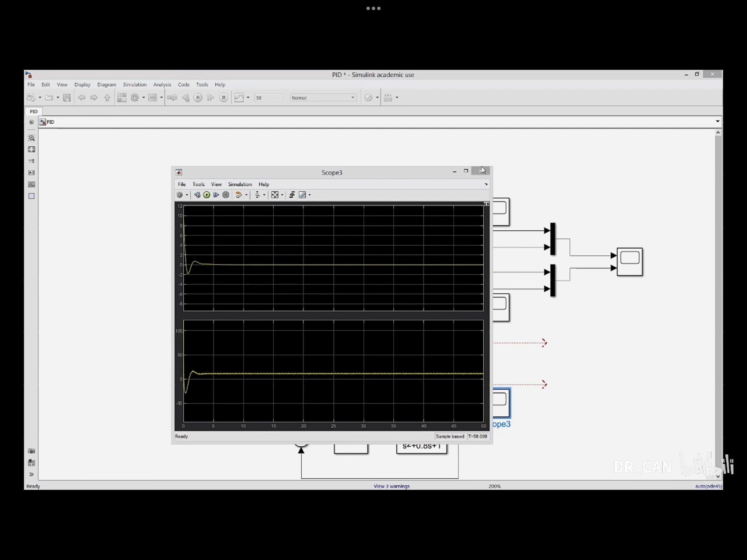Click the Highlight Simulink Block icon in Scope3
Viewport: 747px width, 560px height.
(x=239, y=195)
